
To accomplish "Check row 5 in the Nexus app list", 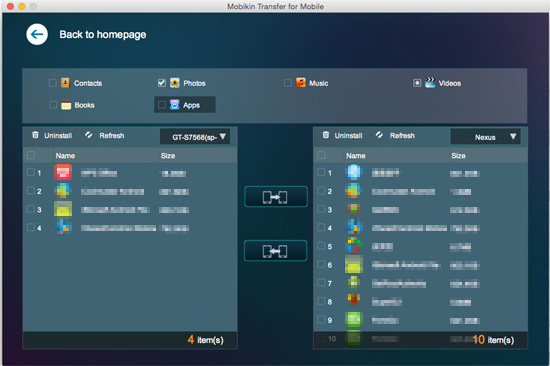I will (321, 246).
